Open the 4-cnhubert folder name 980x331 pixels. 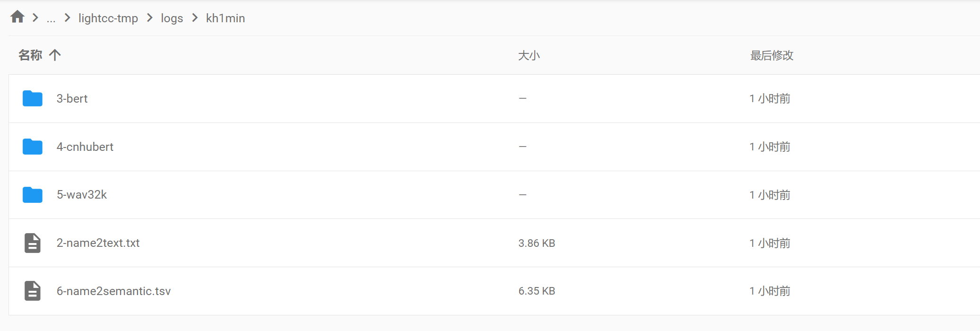85,147
